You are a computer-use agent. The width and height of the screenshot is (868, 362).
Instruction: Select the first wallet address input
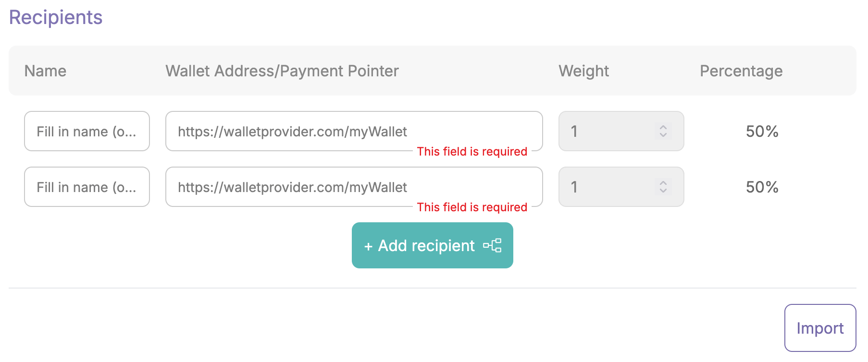353,131
